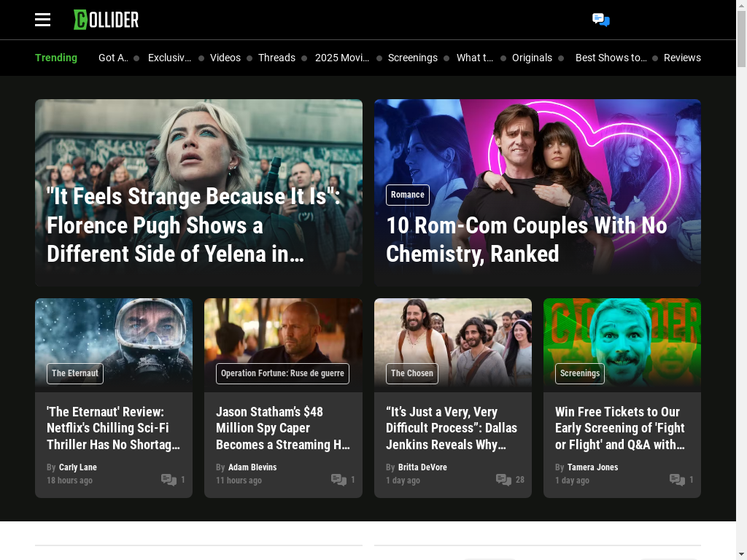Image resolution: width=747 pixels, height=560 pixels.
Task: Open the blue chat bubbles icon in header
Action: (601, 20)
